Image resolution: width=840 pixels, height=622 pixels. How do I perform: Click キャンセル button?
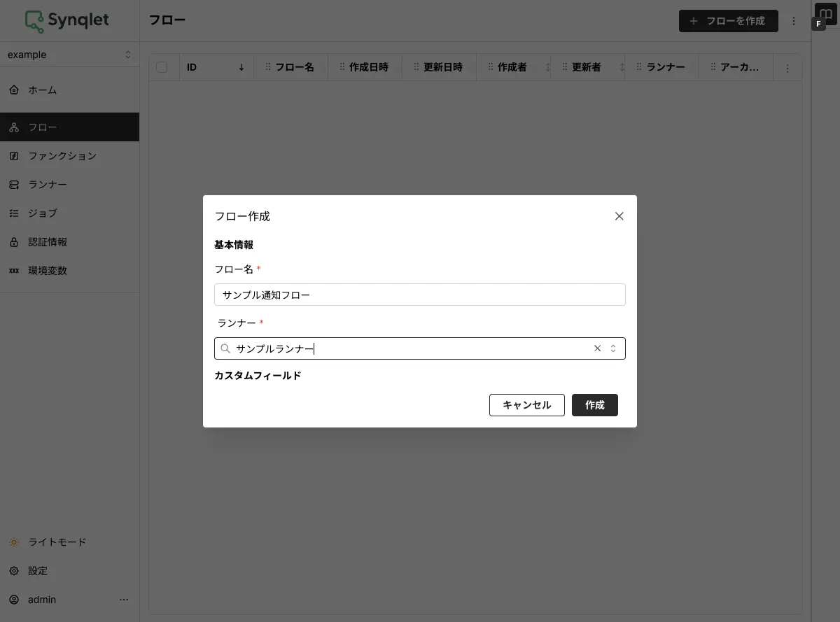point(527,405)
